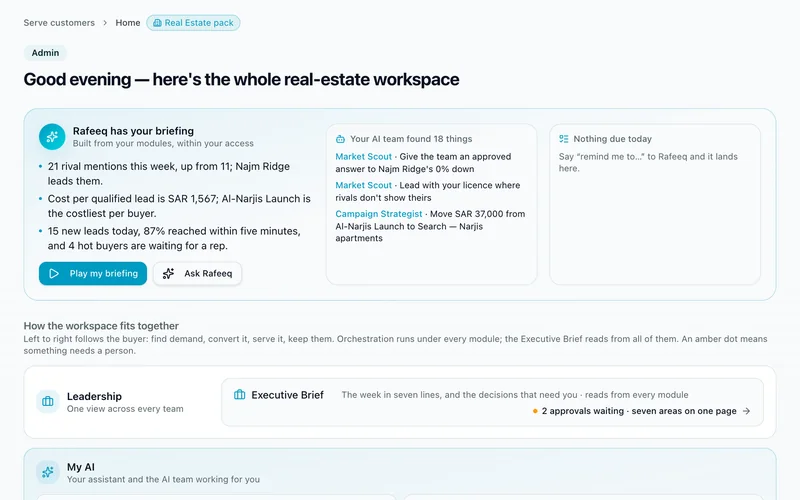Click '2 approvals waiting · seven areas on one page'
The height and width of the screenshot is (500, 800).
coord(639,411)
